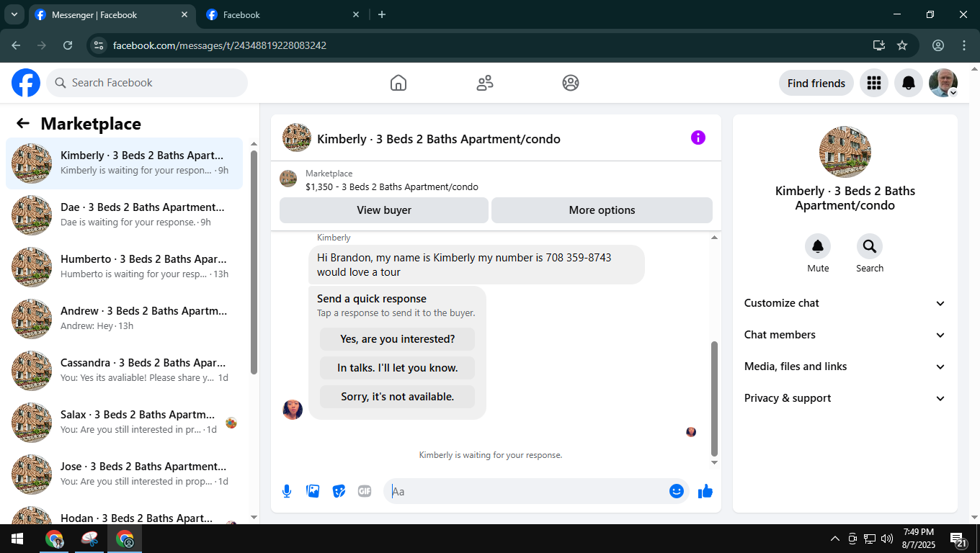Open a new Chrome tab
This screenshot has height=553, width=980.
382,14
